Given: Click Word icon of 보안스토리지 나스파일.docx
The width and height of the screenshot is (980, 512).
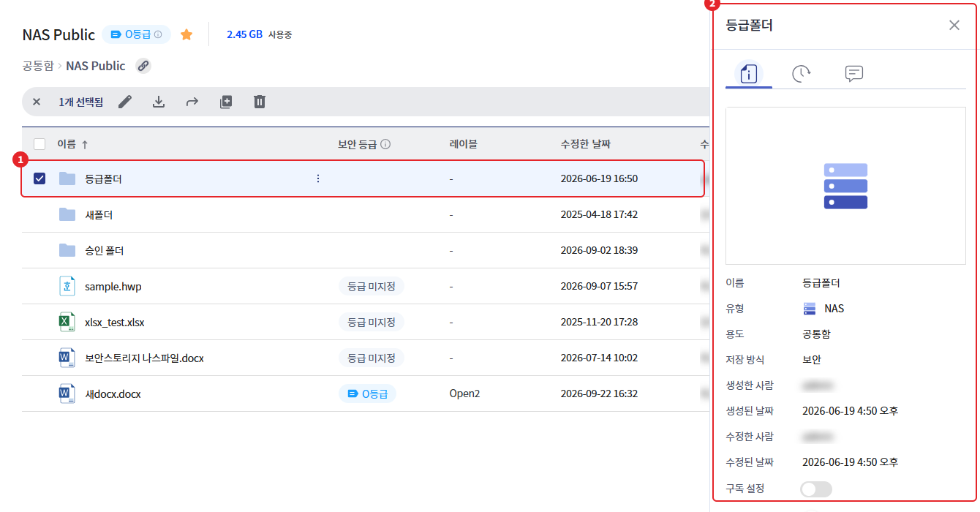Looking at the screenshot, I should click(x=67, y=358).
